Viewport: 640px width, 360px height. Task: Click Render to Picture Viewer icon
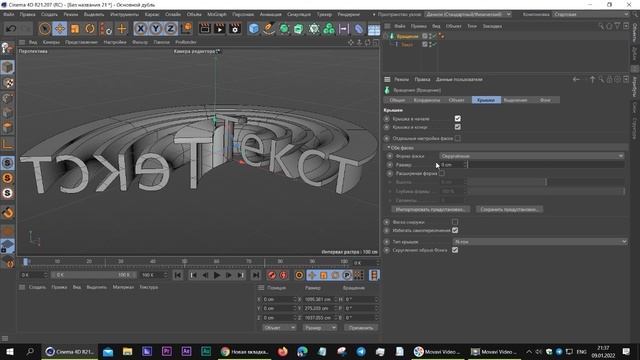coord(220,29)
